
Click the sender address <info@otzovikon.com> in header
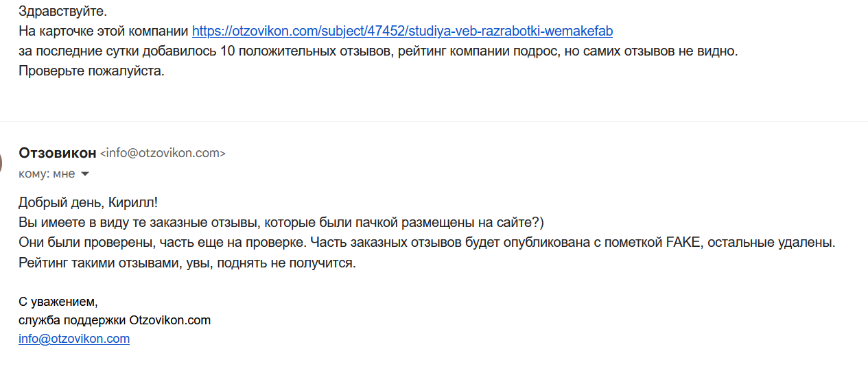(163, 154)
